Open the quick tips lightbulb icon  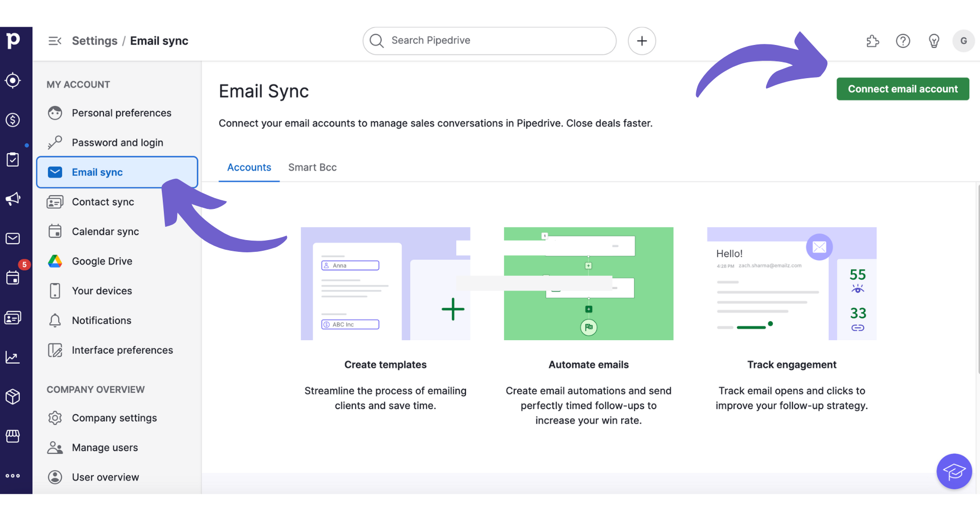click(x=934, y=41)
